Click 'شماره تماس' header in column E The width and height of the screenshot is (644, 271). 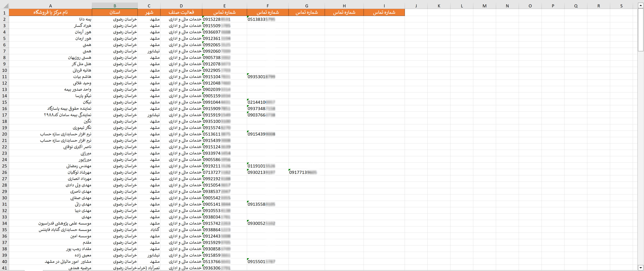pos(225,12)
